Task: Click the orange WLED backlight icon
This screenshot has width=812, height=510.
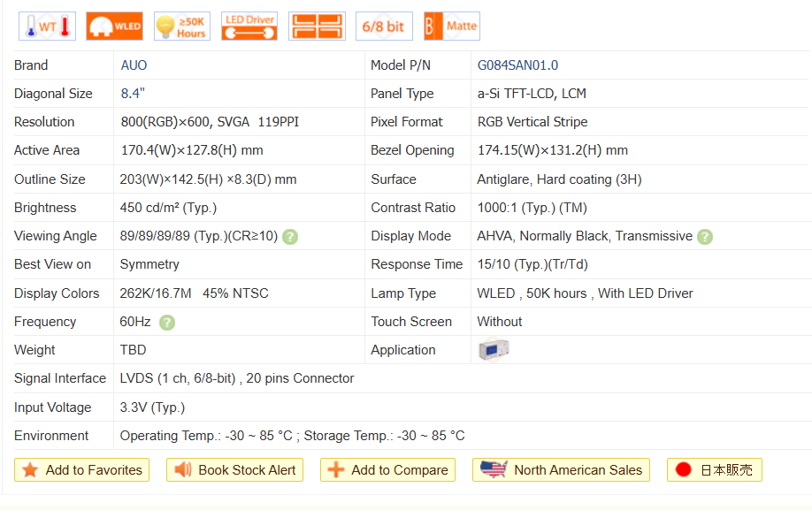Action: coord(114,27)
